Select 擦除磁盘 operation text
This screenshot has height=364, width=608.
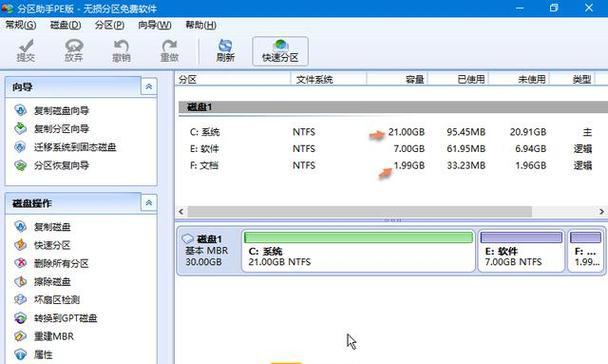point(52,282)
